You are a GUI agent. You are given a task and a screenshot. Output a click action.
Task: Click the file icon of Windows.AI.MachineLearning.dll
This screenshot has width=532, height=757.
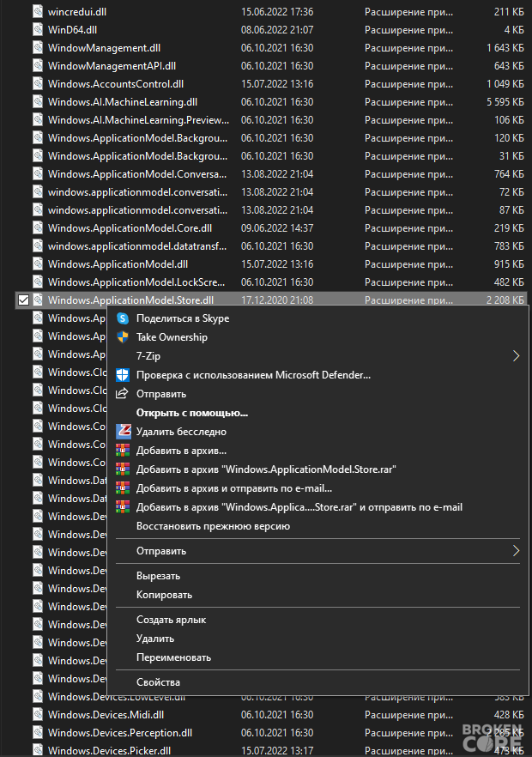tap(38, 102)
